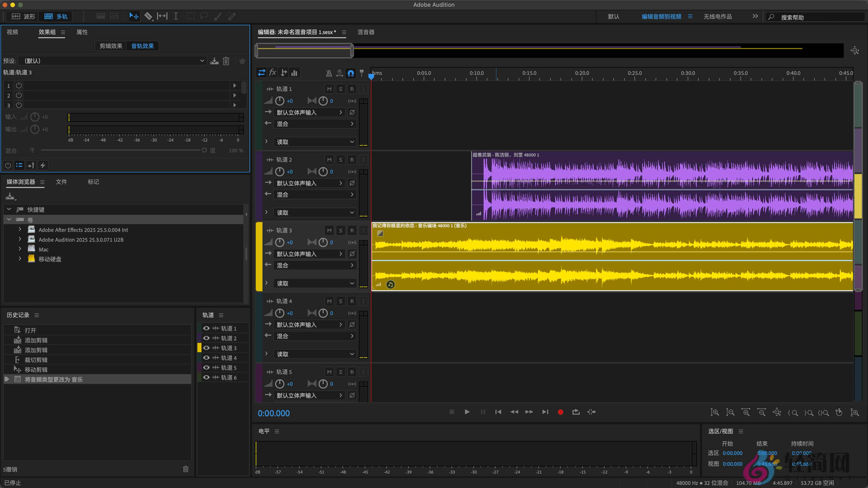
Task: Select the Slip tool
Action: (x=162, y=16)
